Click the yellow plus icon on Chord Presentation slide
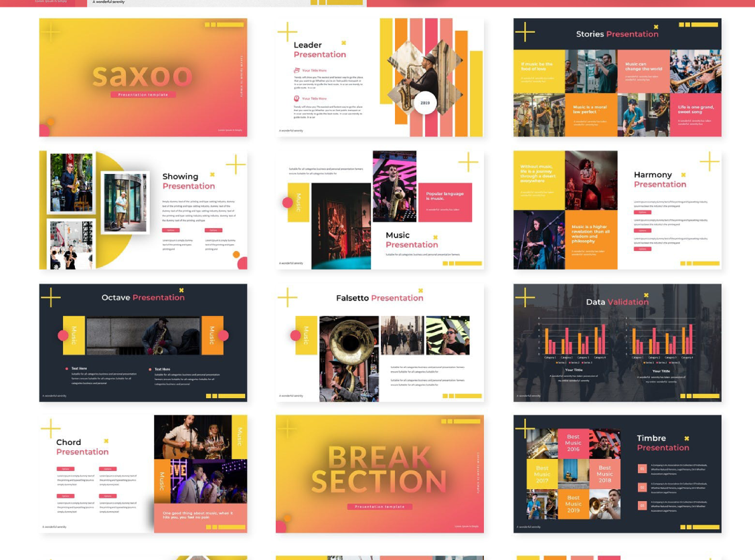This screenshot has width=755, height=560. (x=50, y=428)
